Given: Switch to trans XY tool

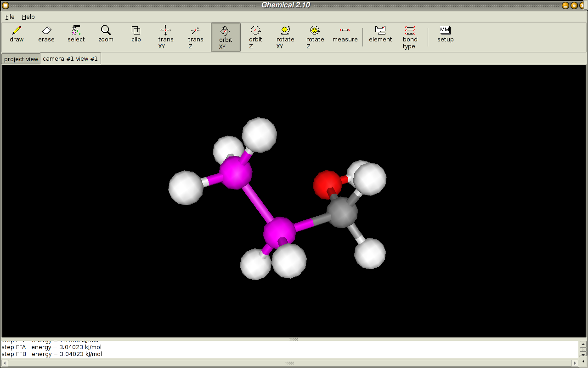Looking at the screenshot, I should 165,37.
